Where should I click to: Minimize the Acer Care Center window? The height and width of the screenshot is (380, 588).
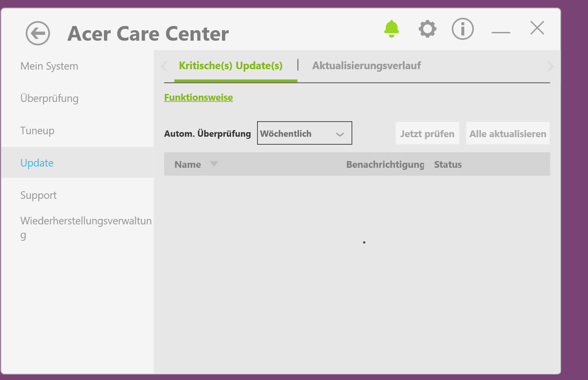(501, 32)
